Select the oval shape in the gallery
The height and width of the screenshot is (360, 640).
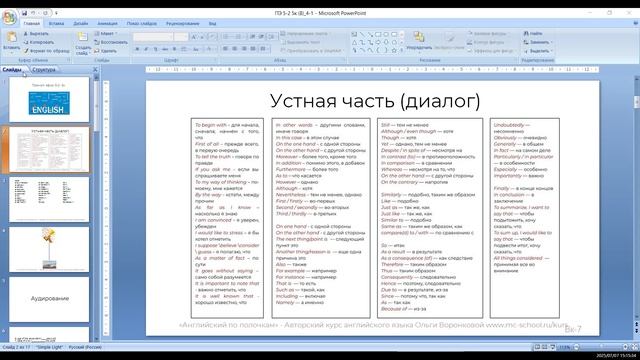pyautogui.click(x=386, y=34)
